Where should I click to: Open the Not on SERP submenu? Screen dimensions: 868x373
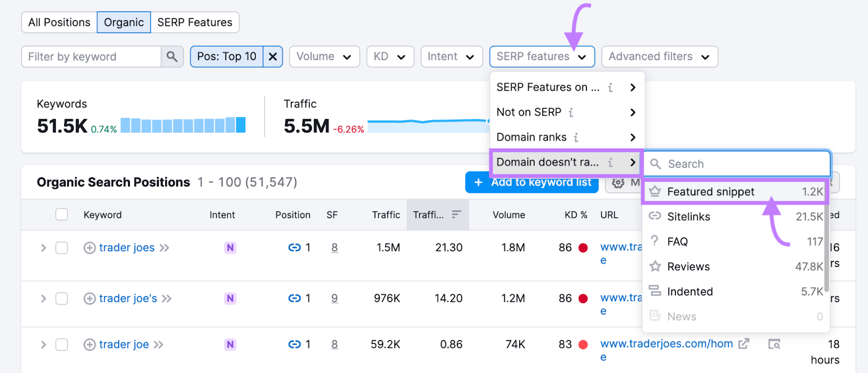click(566, 112)
